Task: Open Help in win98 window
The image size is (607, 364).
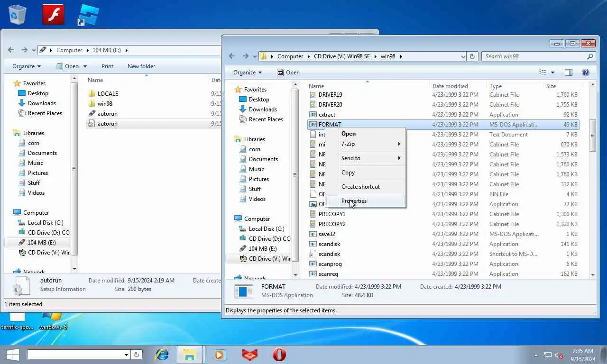Action: pos(585,73)
